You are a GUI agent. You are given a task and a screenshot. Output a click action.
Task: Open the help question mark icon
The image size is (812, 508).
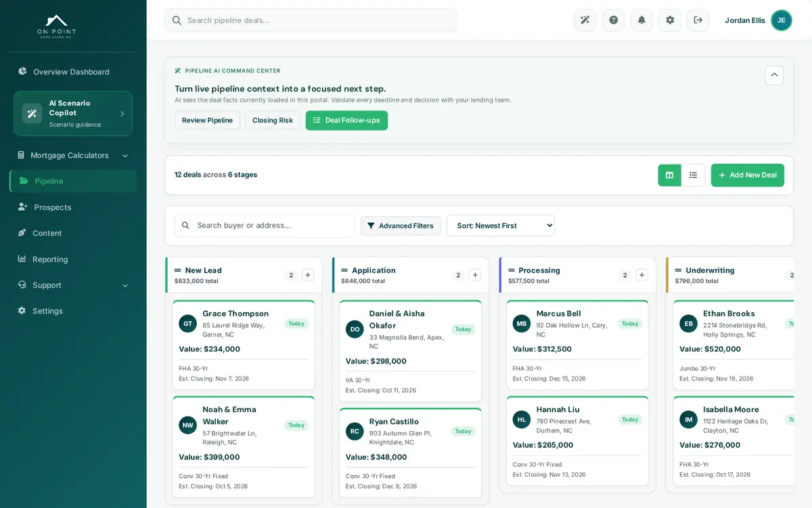tap(614, 20)
